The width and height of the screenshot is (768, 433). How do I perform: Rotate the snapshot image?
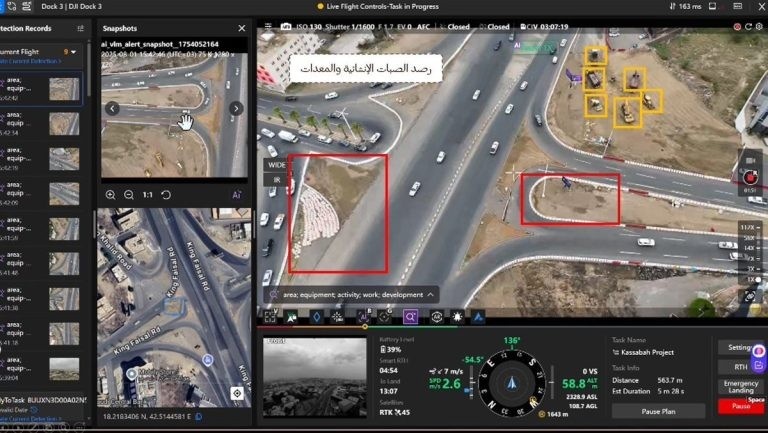pos(166,195)
